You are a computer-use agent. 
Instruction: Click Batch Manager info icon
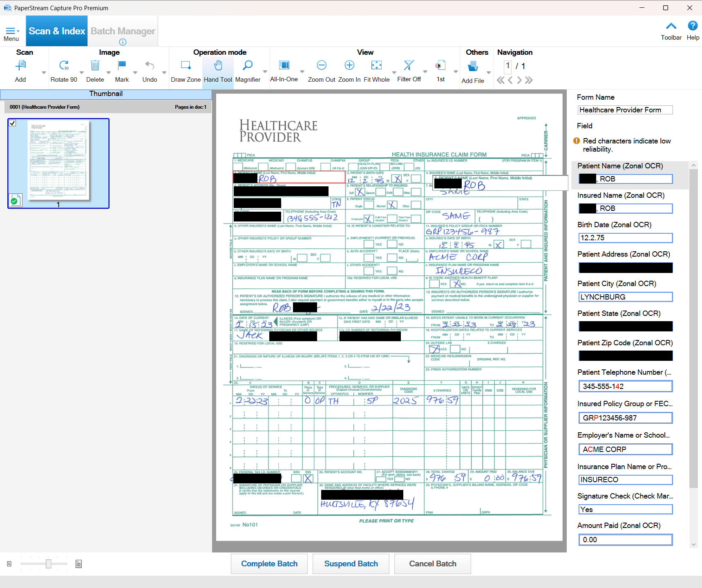tap(123, 42)
